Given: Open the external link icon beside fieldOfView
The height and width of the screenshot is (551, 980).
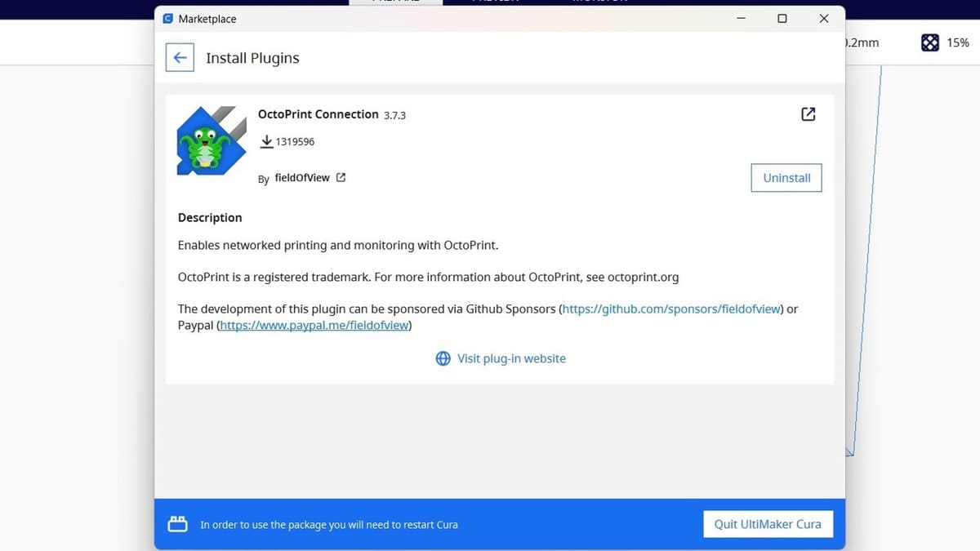Looking at the screenshot, I should point(341,178).
